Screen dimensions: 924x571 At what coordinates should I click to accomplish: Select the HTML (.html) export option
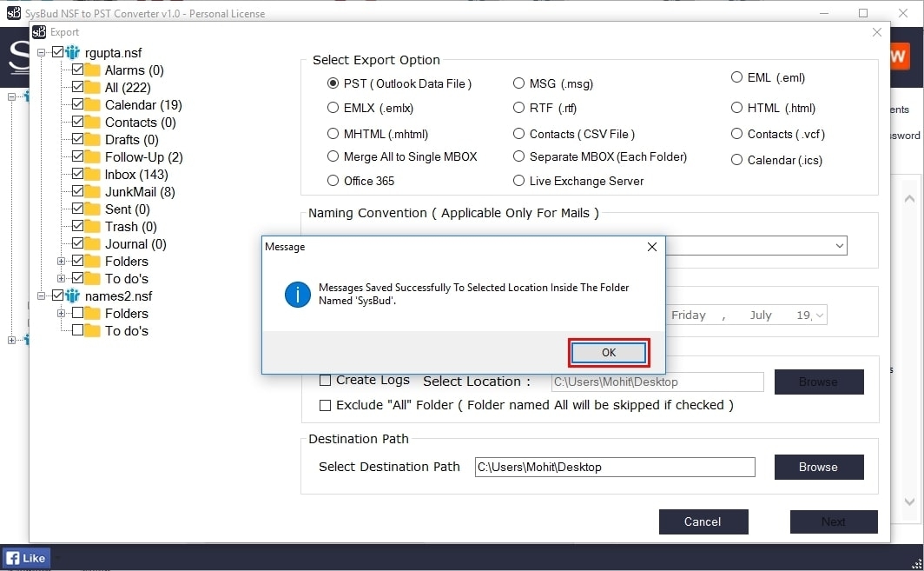tap(736, 108)
